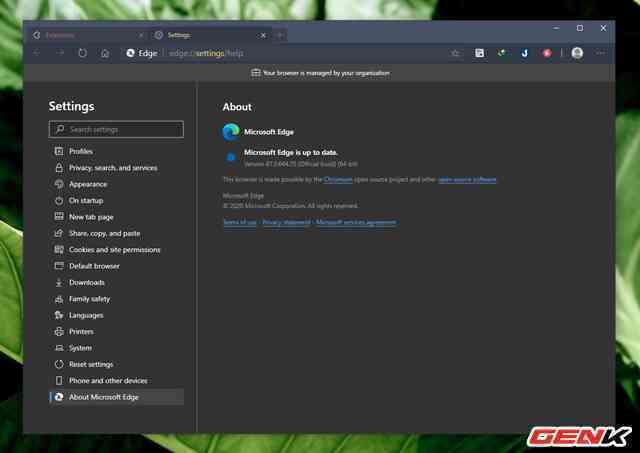Image resolution: width=640 pixels, height=453 pixels.
Task: Open Cookies and site permissions
Action: click(114, 249)
